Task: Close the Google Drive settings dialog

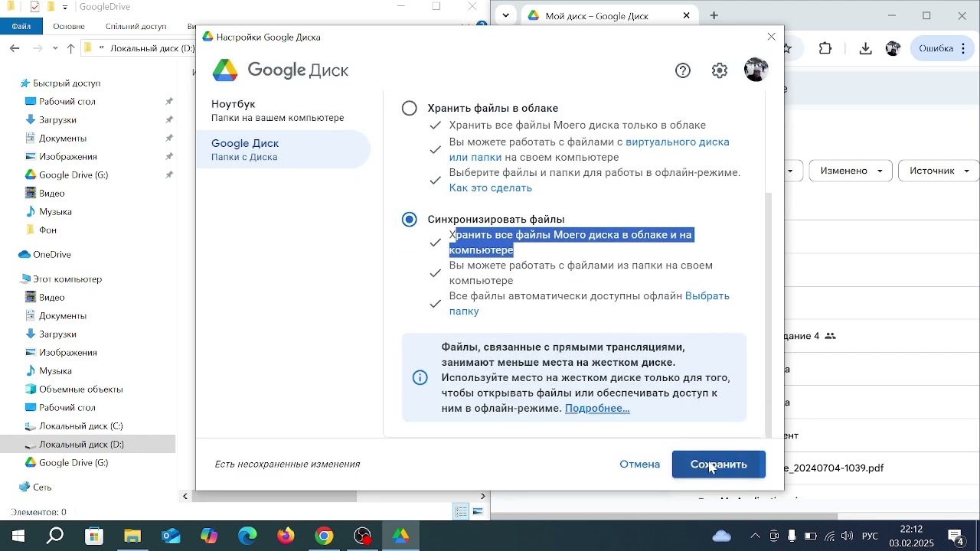Action: (771, 37)
